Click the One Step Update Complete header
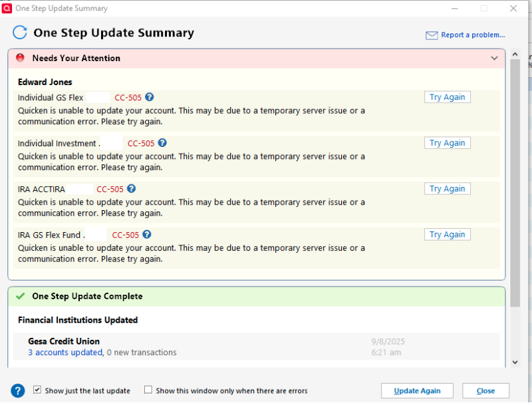532x405 pixels. point(257,296)
